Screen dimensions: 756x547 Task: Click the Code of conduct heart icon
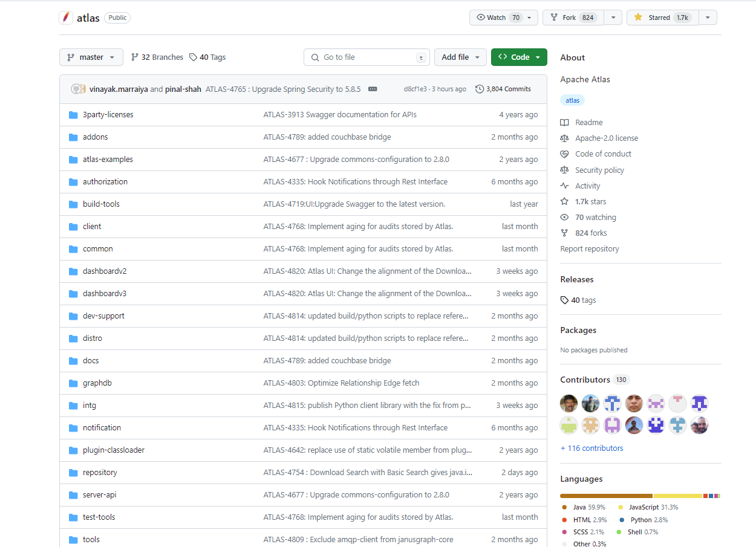click(564, 154)
